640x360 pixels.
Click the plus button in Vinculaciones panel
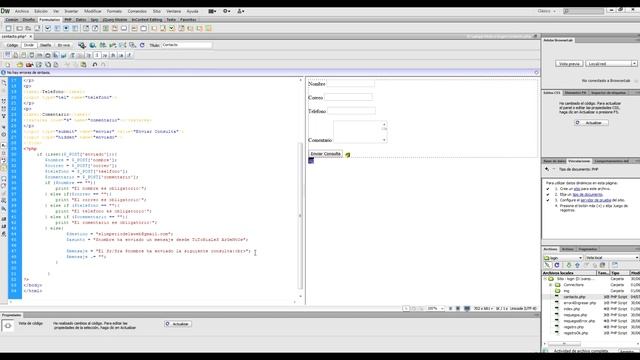[547, 169]
